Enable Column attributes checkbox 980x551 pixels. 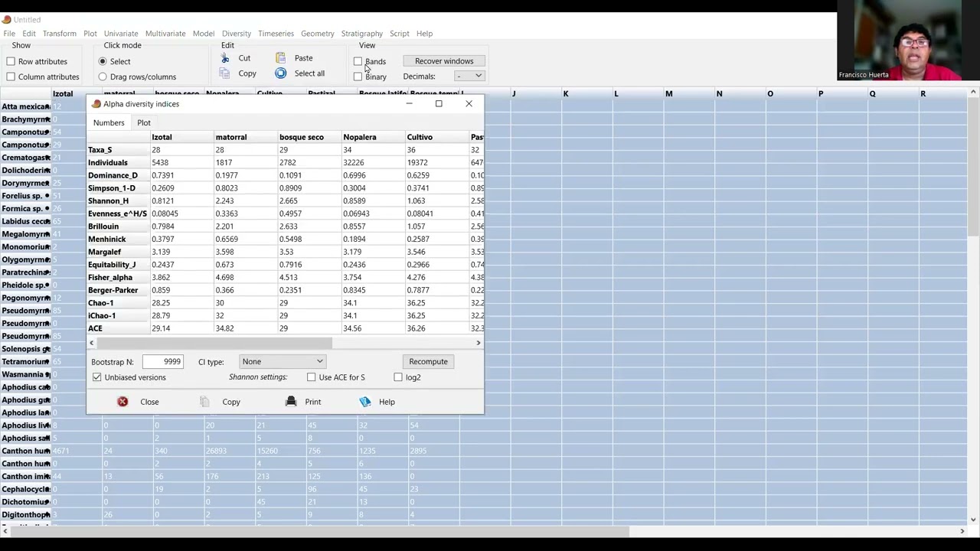(11, 77)
